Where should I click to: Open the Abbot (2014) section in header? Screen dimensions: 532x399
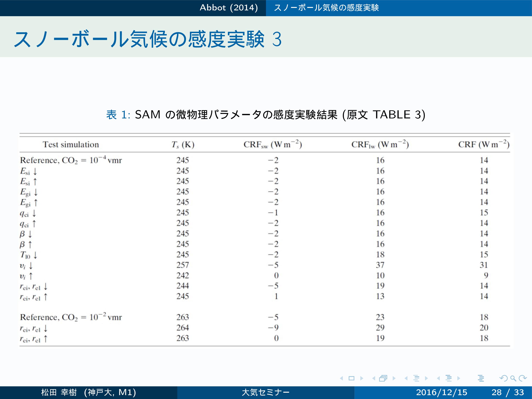229,8
